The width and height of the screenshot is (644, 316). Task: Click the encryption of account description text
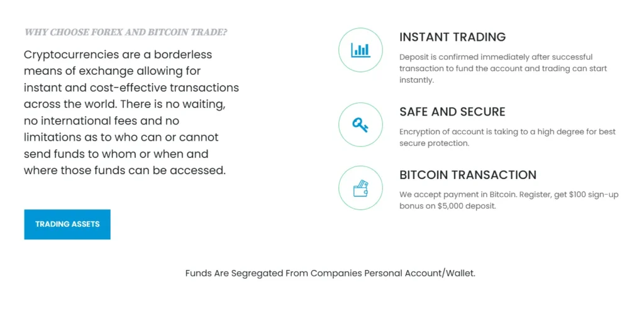[507, 137]
